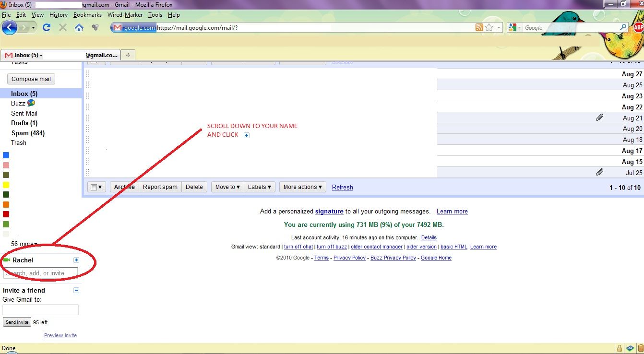
Task: Click the search, add, or invite field
Action: (41, 272)
